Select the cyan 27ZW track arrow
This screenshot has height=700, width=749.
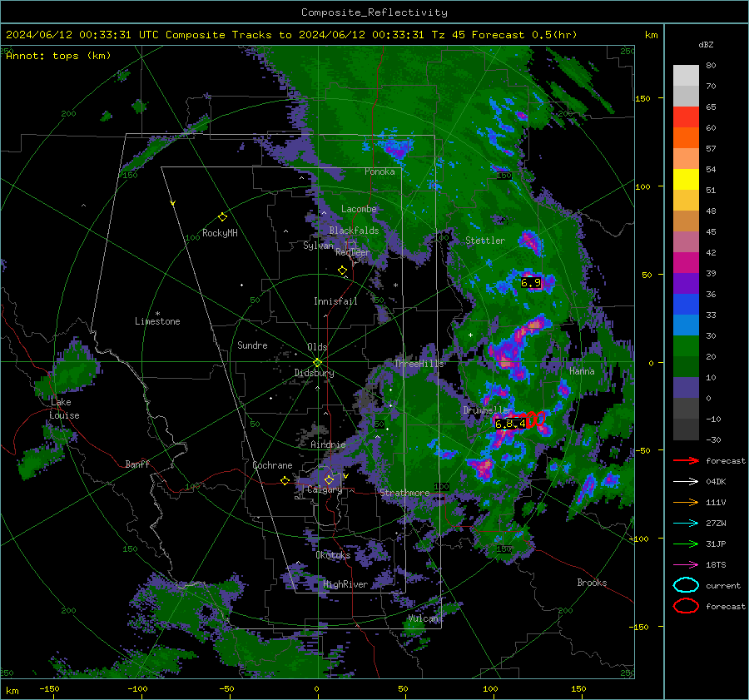click(x=686, y=524)
